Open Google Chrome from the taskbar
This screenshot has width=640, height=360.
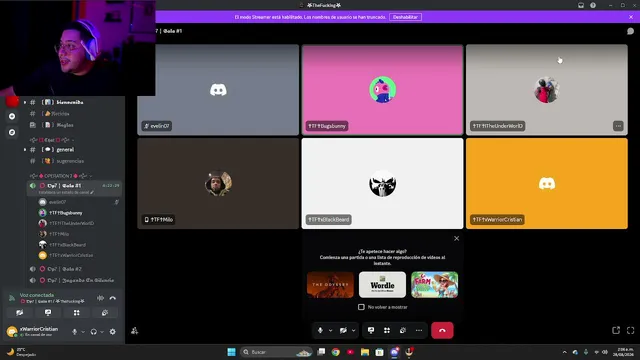pos(336,352)
